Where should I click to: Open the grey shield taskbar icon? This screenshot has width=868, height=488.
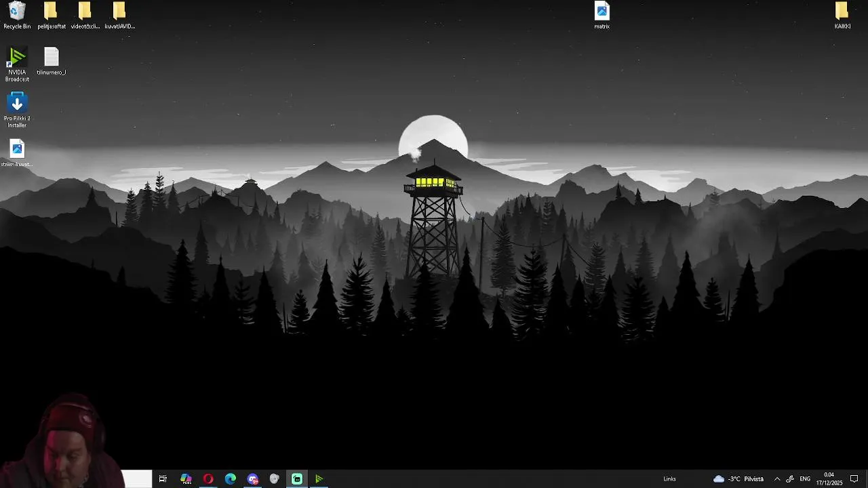coord(275,479)
